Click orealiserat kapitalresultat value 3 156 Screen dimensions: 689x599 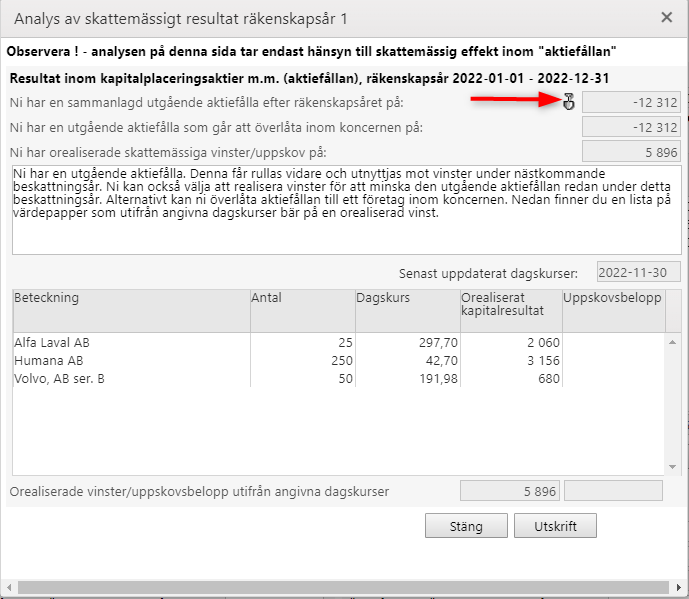pos(544,360)
